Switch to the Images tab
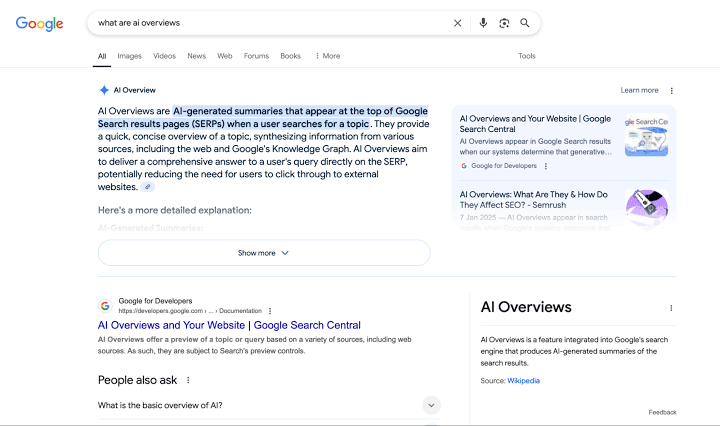The height and width of the screenshot is (426, 720). click(x=130, y=56)
